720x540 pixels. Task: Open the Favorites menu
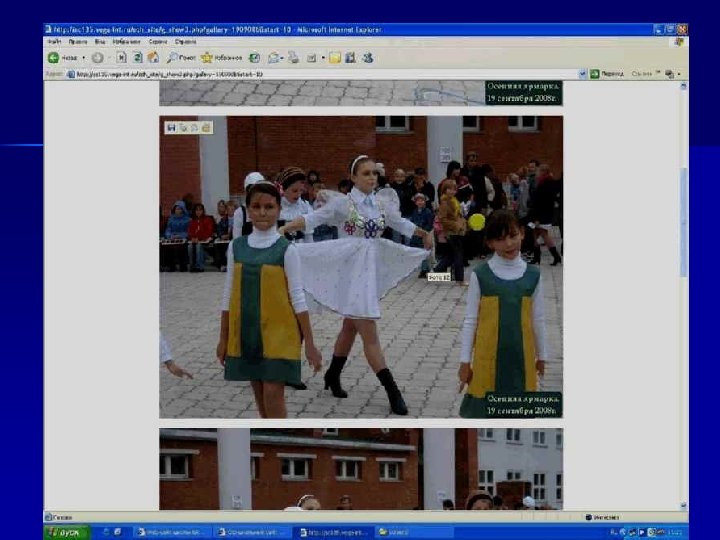126,42
